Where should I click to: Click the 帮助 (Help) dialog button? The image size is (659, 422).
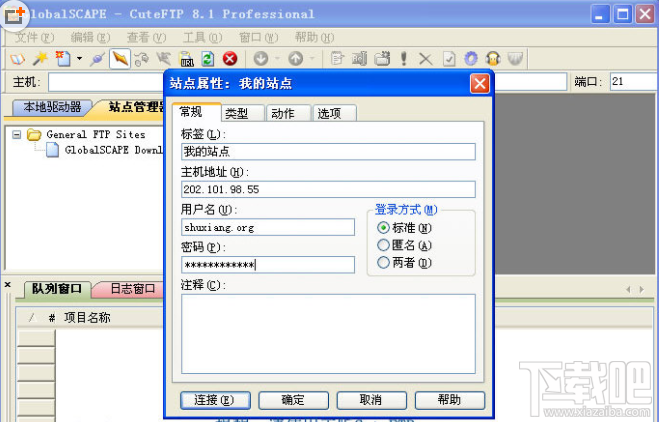coord(450,400)
